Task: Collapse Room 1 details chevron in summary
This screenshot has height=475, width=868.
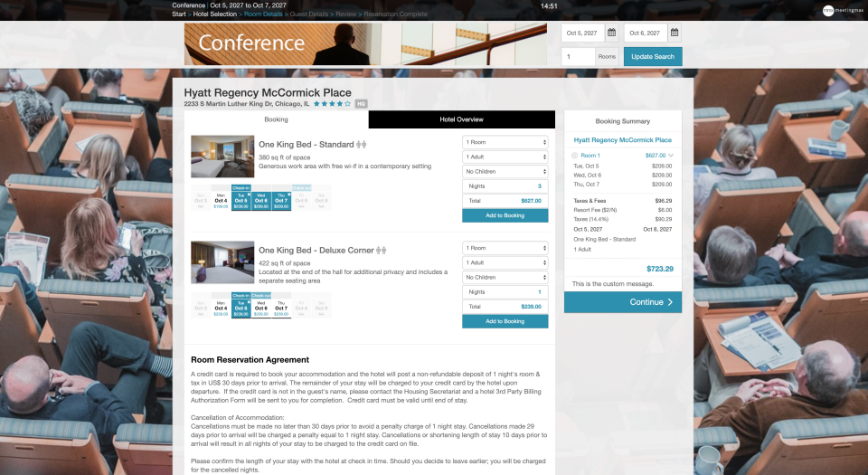Action: point(671,156)
